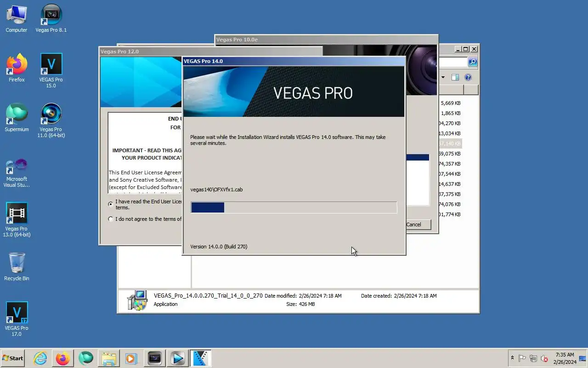Viewport: 588px width, 368px height.
Task: Select the Supermium desktop shortcut
Action: pos(17,118)
